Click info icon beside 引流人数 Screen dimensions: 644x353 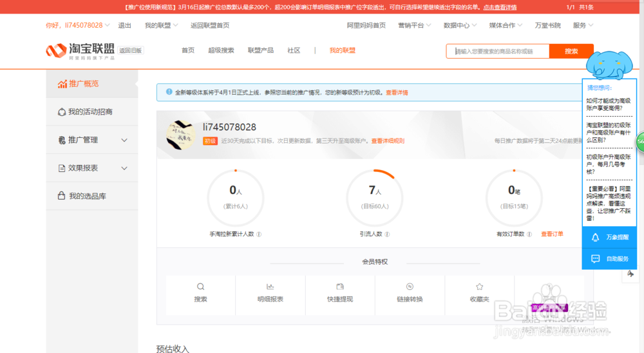pyautogui.click(x=387, y=234)
